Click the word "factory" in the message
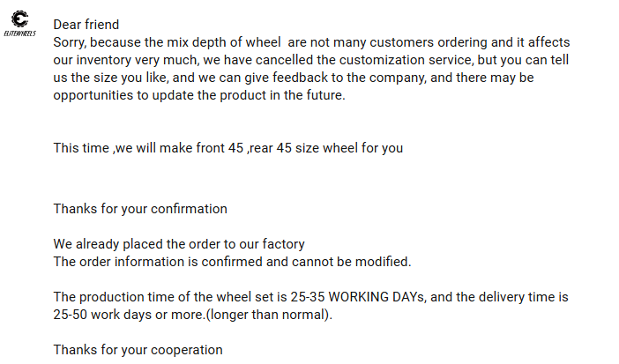 click(x=283, y=244)
